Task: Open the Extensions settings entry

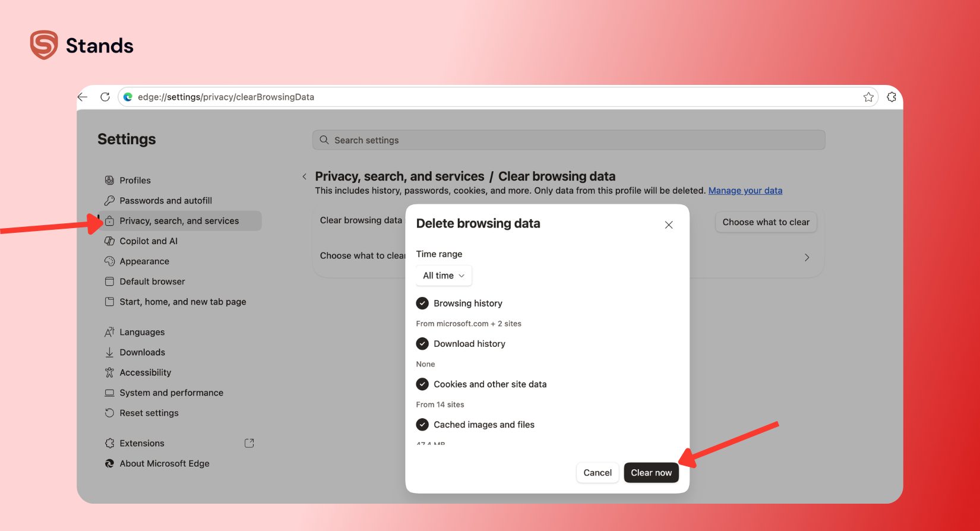Action: 142,443
